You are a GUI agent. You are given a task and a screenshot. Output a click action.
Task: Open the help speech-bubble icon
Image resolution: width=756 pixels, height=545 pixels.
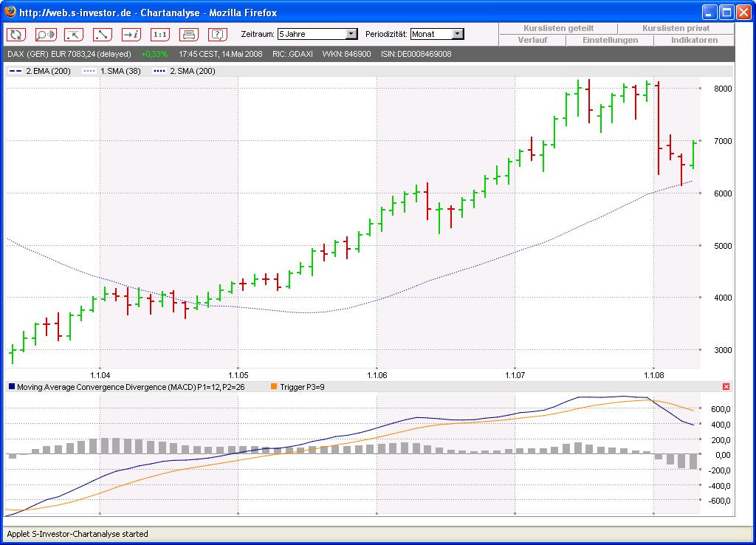pyautogui.click(x=218, y=35)
